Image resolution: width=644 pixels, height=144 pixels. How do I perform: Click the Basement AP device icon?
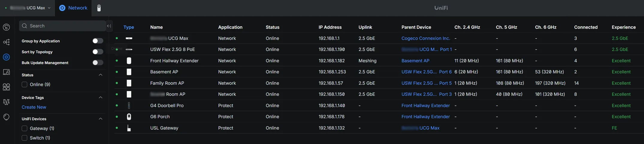pyautogui.click(x=129, y=72)
